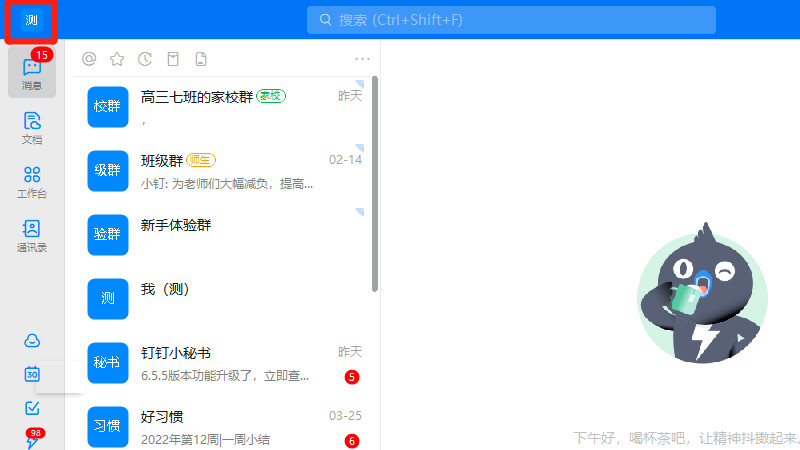Toggle the clock filter in message toolbar
The width and height of the screenshot is (800, 450).
(145, 59)
